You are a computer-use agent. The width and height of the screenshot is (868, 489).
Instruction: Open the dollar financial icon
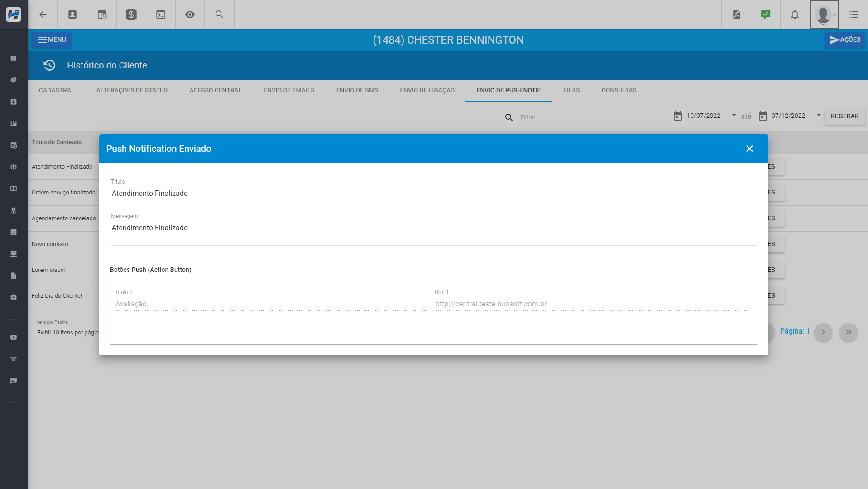point(131,15)
